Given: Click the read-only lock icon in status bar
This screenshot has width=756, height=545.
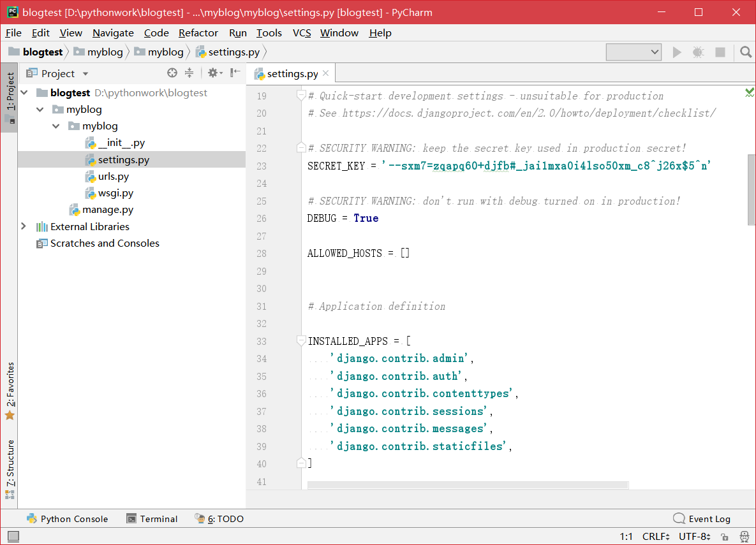Looking at the screenshot, I should (724, 537).
